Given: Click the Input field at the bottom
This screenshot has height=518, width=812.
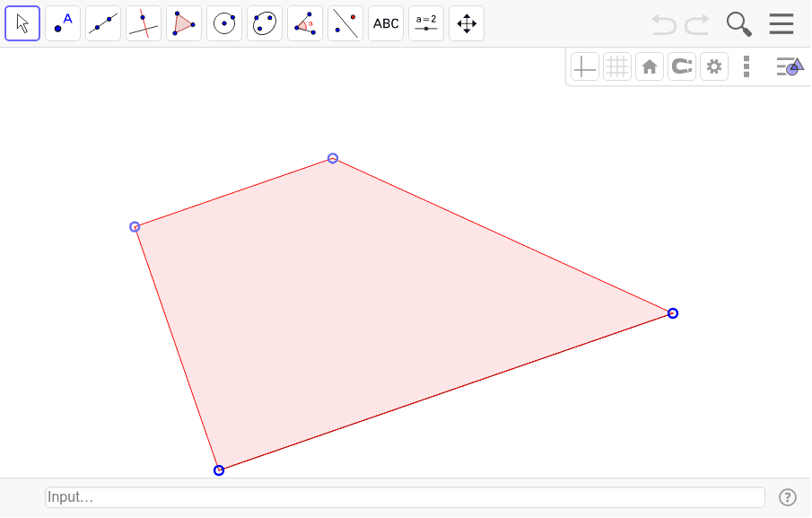Looking at the screenshot, I should pyautogui.click(x=406, y=497).
